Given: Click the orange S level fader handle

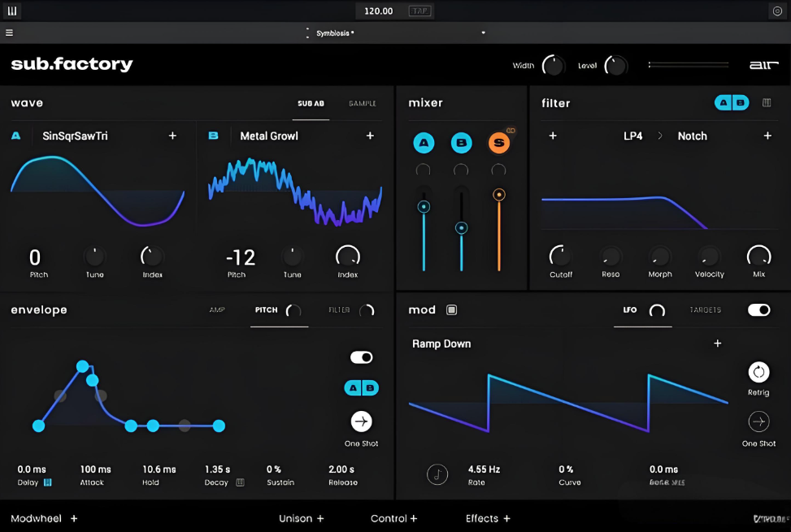Looking at the screenshot, I should point(499,195).
